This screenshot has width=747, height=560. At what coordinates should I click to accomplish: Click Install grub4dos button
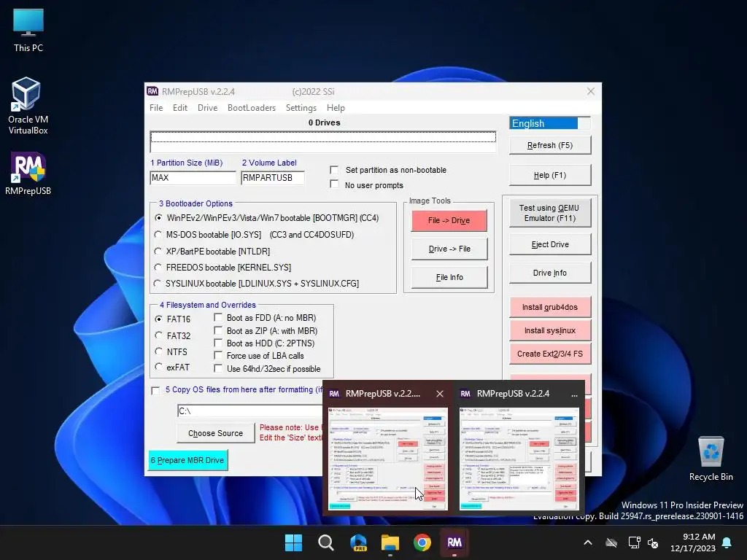pyautogui.click(x=550, y=307)
